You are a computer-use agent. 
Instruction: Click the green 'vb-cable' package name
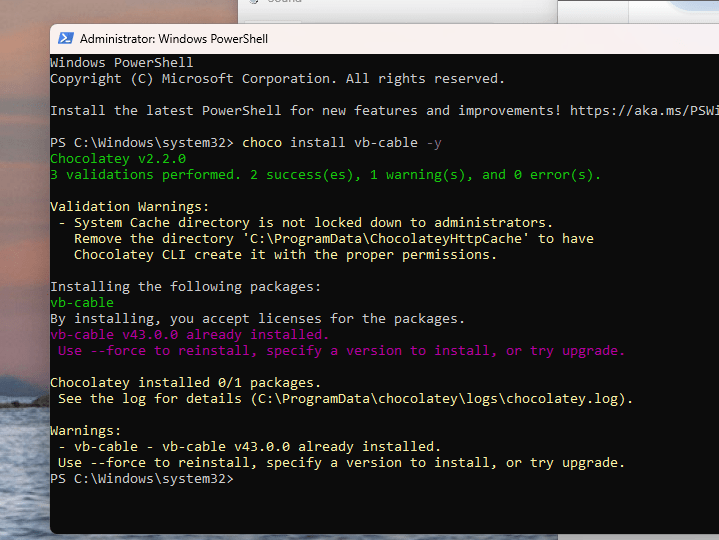[x=82, y=303]
